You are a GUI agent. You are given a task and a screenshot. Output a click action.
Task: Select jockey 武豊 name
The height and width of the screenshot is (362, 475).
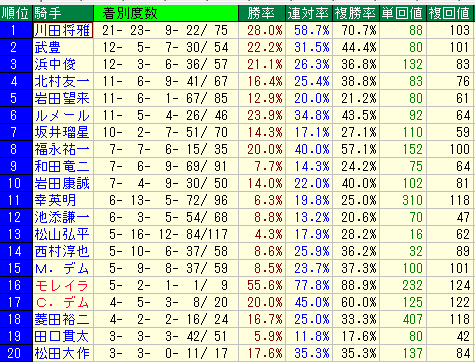[x=48, y=47]
